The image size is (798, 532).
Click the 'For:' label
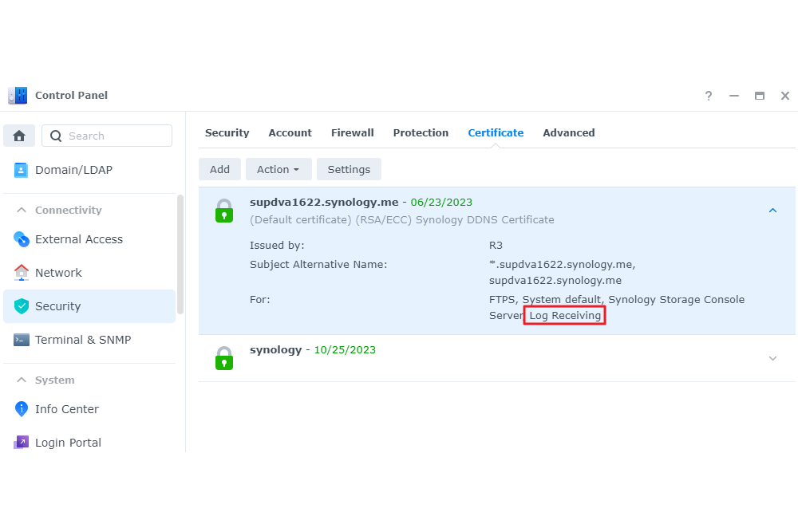[259, 300]
